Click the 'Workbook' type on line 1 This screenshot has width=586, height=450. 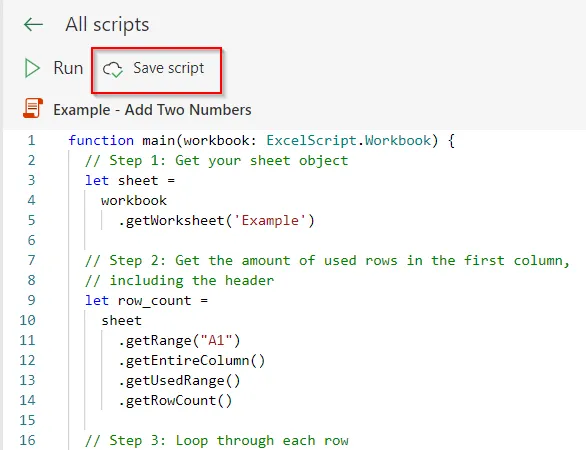click(x=398, y=140)
